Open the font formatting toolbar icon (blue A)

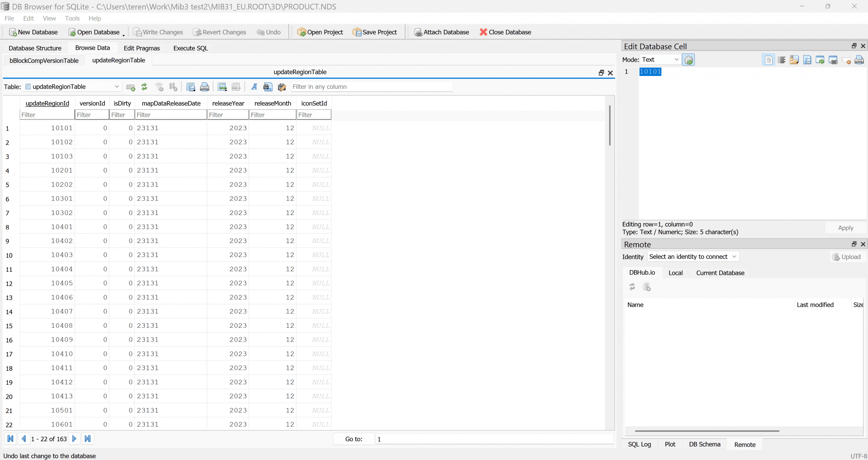pyautogui.click(x=254, y=87)
